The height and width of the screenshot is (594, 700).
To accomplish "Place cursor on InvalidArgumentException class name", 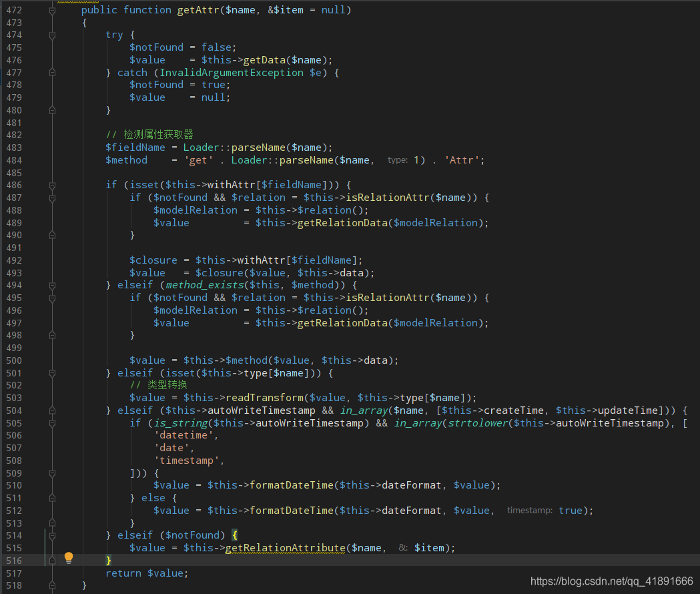I will point(232,73).
